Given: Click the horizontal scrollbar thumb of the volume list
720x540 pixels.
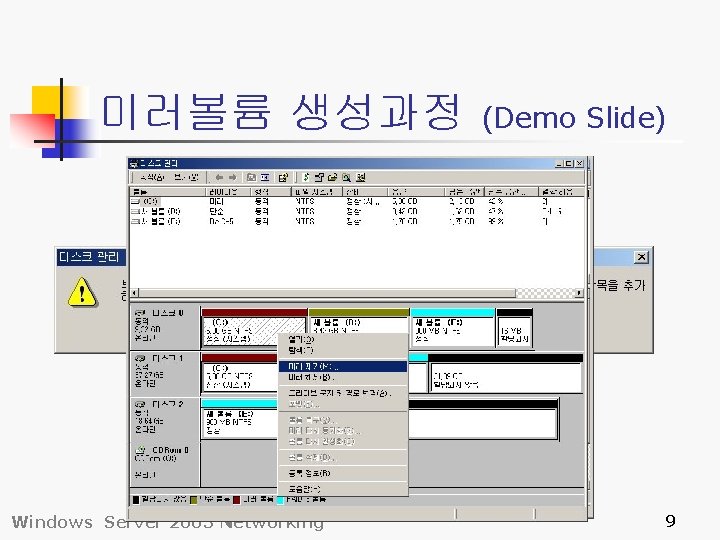Looking at the screenshot, I should 327,293.
